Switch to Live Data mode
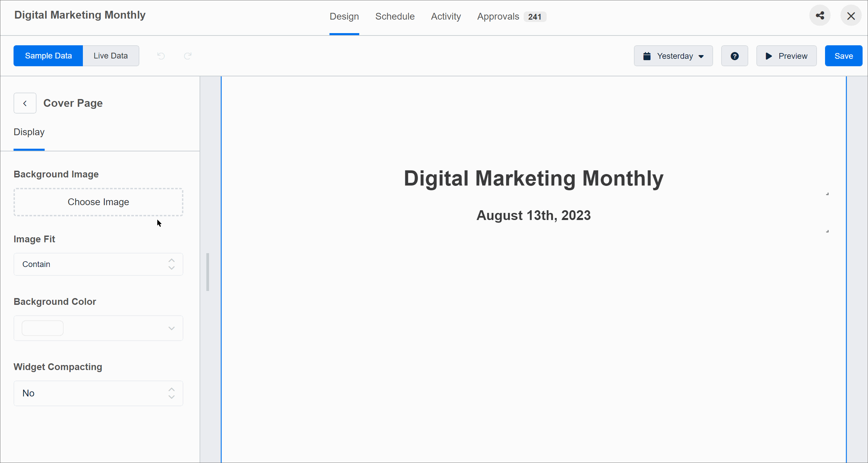The width and height of the screenshot is (868, 463). (x=111, y=56)
